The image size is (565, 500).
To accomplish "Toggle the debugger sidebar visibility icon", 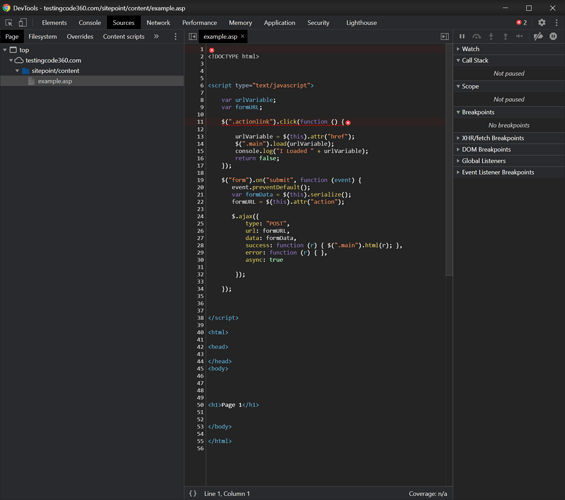I will [445, 36].
